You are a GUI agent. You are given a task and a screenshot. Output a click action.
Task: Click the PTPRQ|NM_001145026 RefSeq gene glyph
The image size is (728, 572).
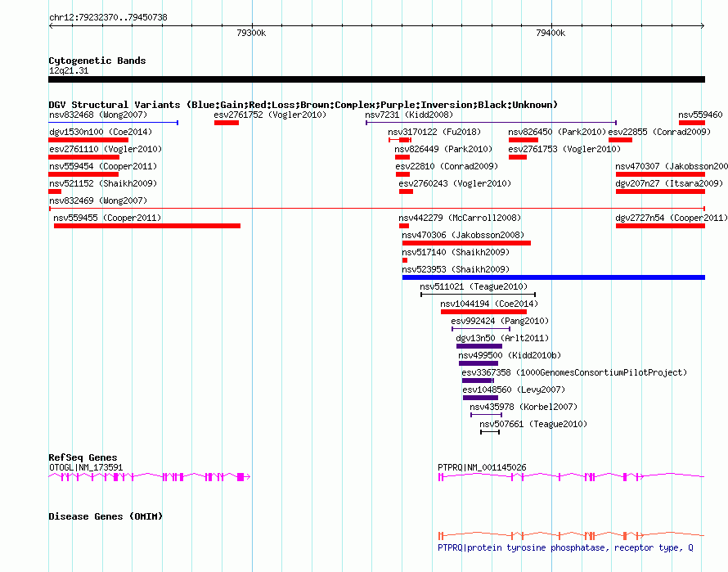[572, 477]
